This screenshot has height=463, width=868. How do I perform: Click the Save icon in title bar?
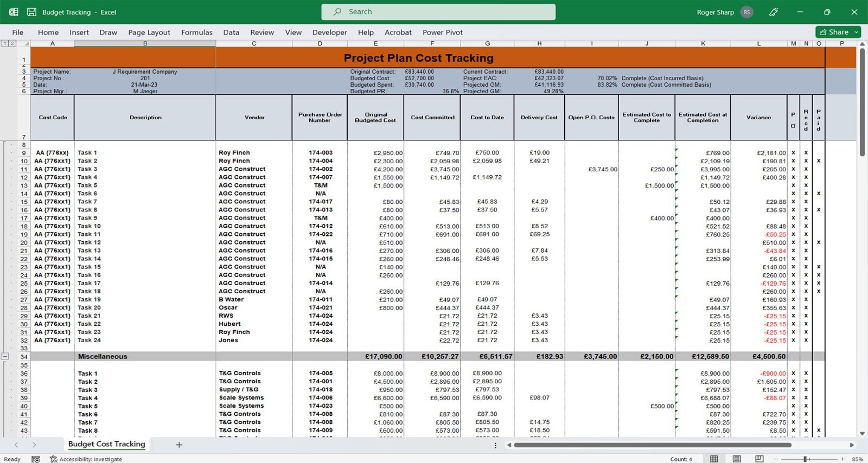point(31,12)
